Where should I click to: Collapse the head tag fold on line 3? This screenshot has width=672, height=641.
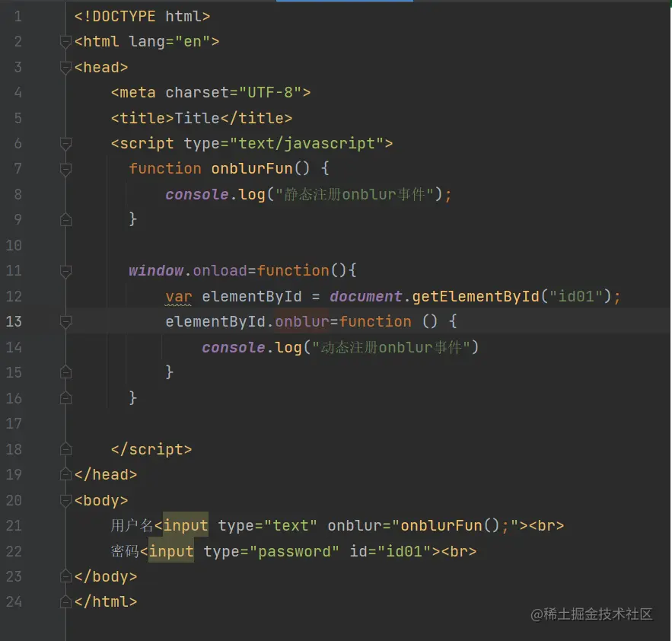click(65, 68)
